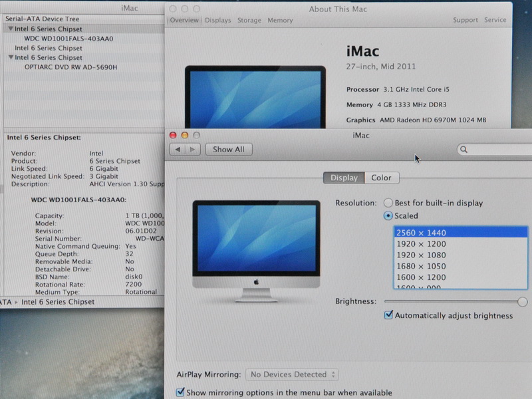Switch to the Color tab
Screen dimensions: 532x399
(x=381, y=178)
